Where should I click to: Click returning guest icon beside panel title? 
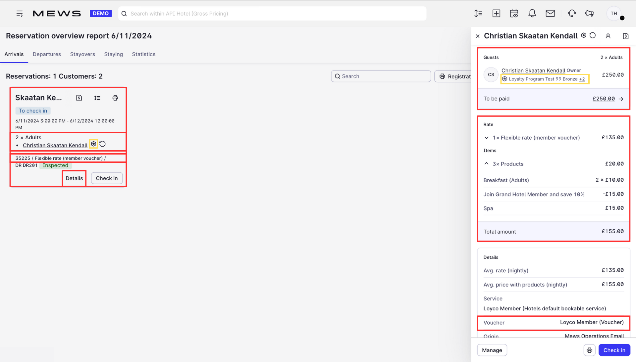[593, 35]
